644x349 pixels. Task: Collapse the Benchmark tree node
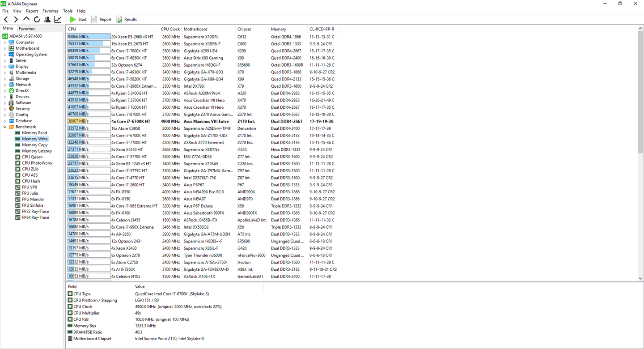click(5, 127)
